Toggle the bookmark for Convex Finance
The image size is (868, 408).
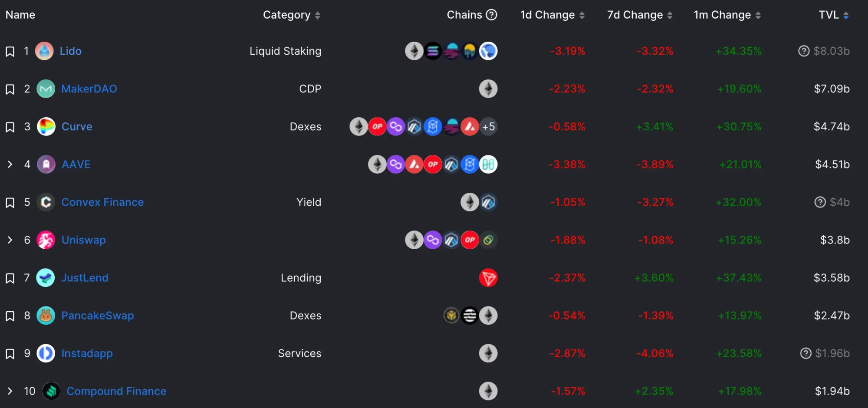pyautogui.click(x=10, y=203)
